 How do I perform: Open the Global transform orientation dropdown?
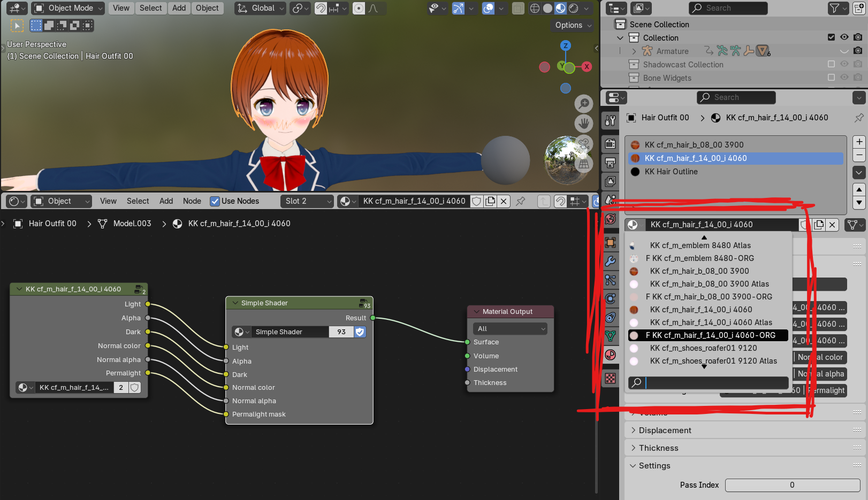point(260,8)
